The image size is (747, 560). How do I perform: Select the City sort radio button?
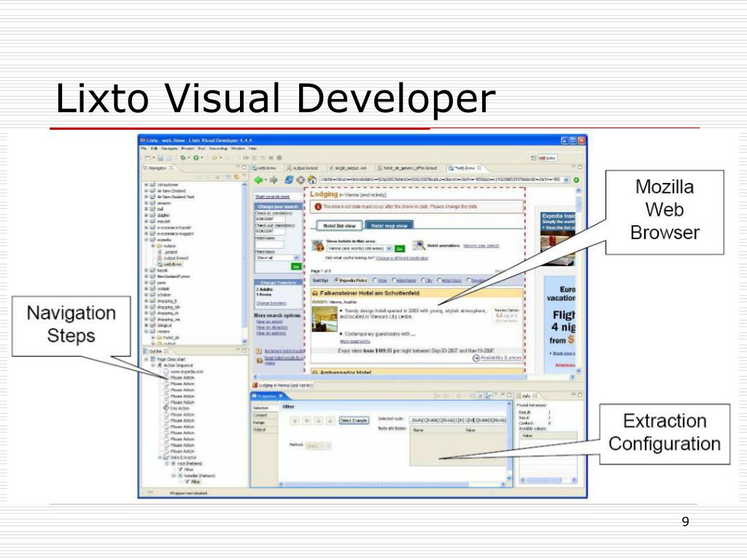[x=422, y=281]
